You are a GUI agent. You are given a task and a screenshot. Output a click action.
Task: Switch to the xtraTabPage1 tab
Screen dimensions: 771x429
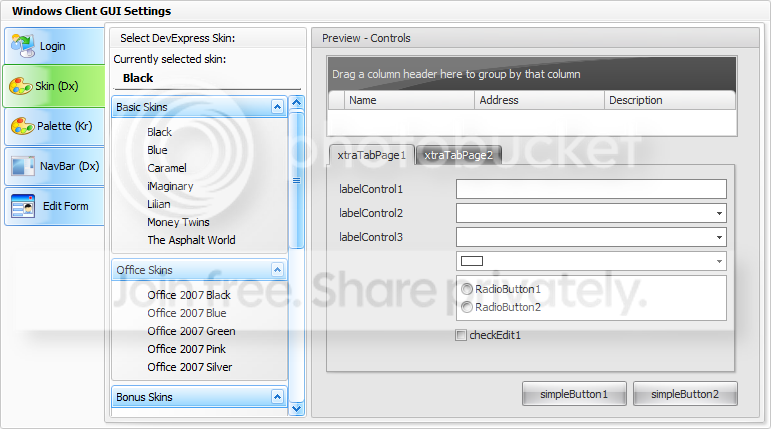[x=372, y=155]
